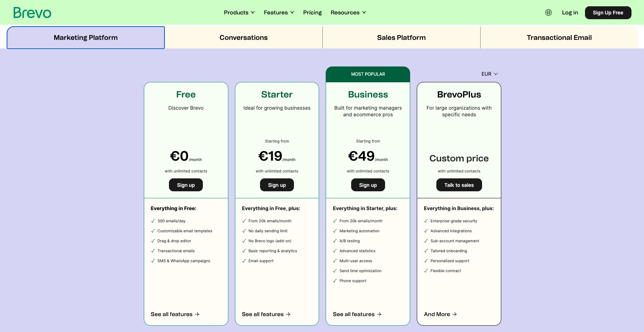Viewport: 644px width, 332px height.
Task: Switch to the Sales Platform tab
Action: click(x=401, y=38)
